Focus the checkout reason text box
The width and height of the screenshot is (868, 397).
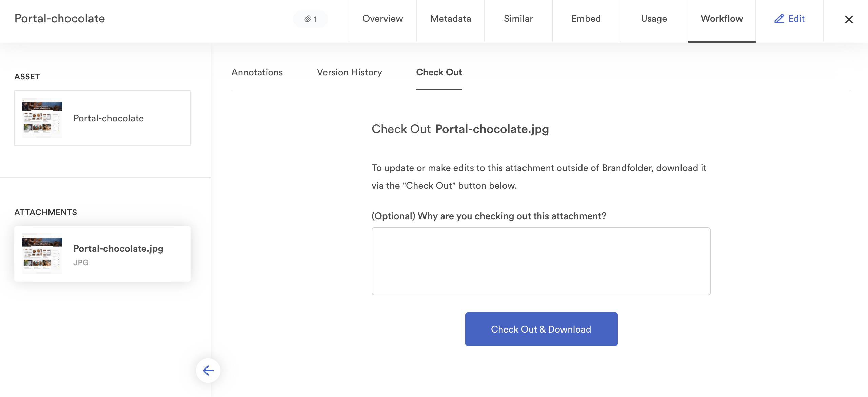tap(541, 261)
